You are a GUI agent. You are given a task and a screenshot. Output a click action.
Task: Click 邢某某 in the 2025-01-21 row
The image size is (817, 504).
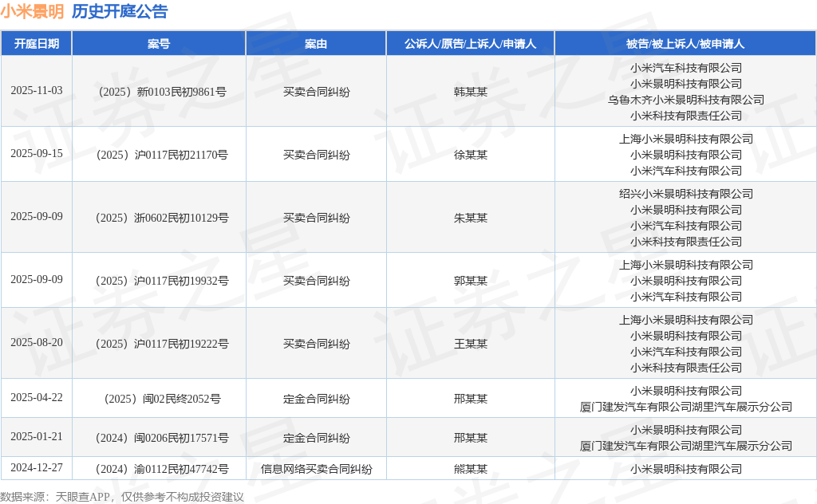tap(471, 439)
